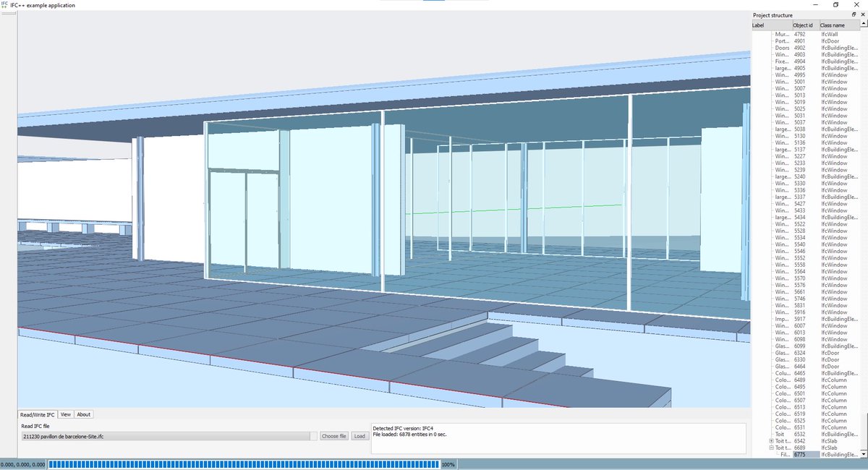Collapse the Toit tree item with id 6689

click(771, 448)
